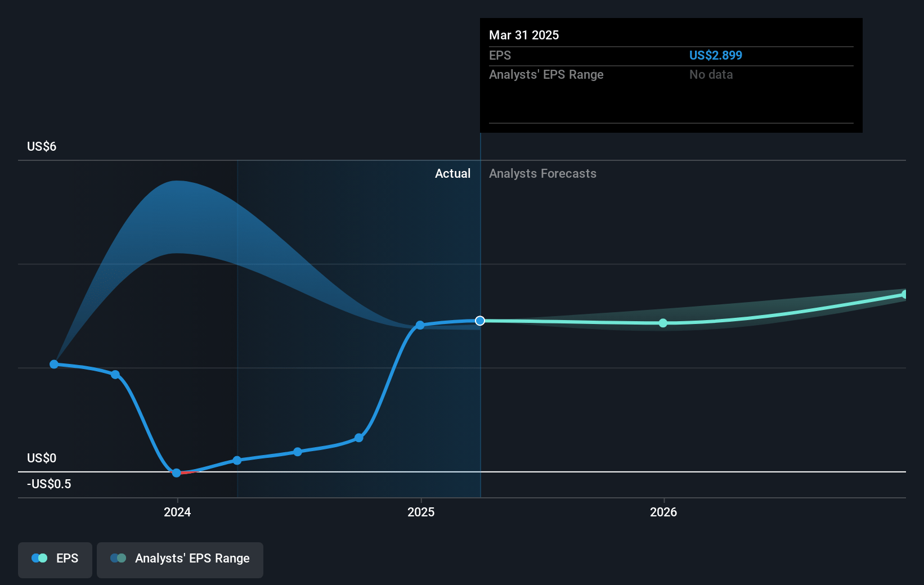Click the US$2.899 EPS value in tooltip
Viewport: 924px width, 585px height.
pyautogui.click(x=716, y=55)
